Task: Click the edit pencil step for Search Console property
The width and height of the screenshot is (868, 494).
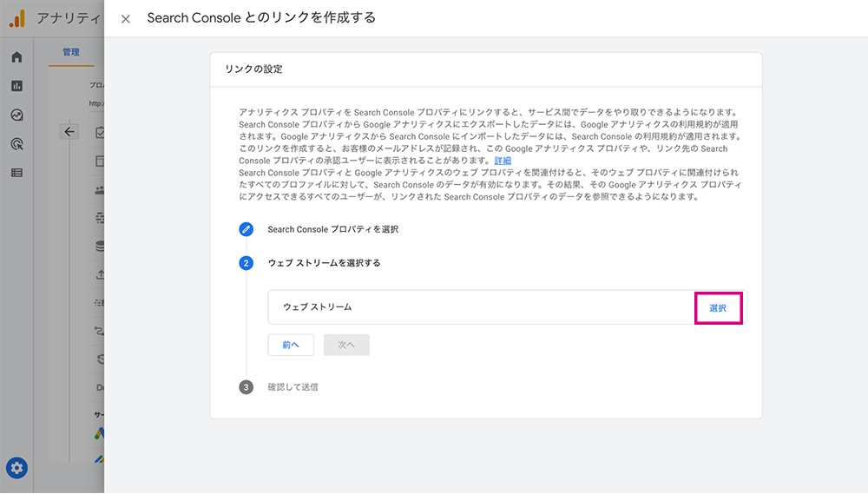Action: [x=247, y=229]
